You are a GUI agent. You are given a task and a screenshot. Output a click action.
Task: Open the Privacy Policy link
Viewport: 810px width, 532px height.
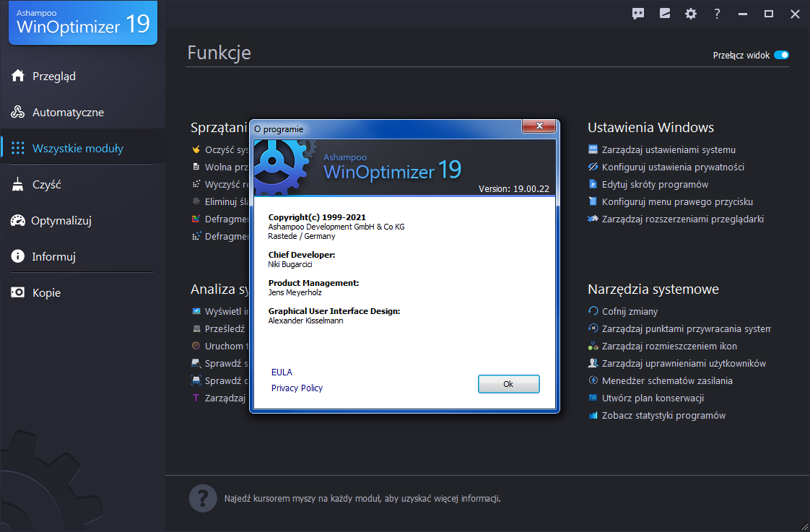[x=297, y=388]
